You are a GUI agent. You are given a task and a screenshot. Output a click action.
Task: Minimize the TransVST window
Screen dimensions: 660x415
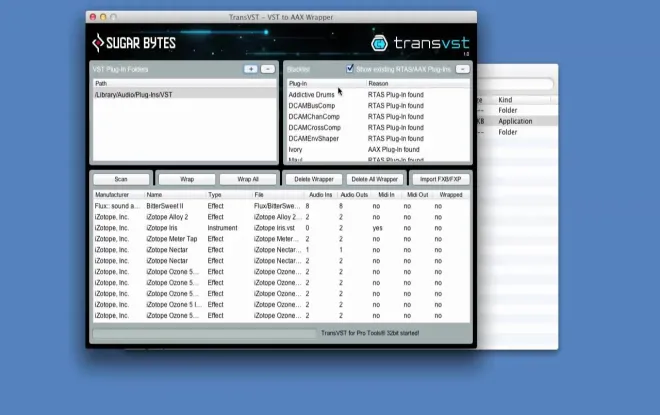pos(103,17)
